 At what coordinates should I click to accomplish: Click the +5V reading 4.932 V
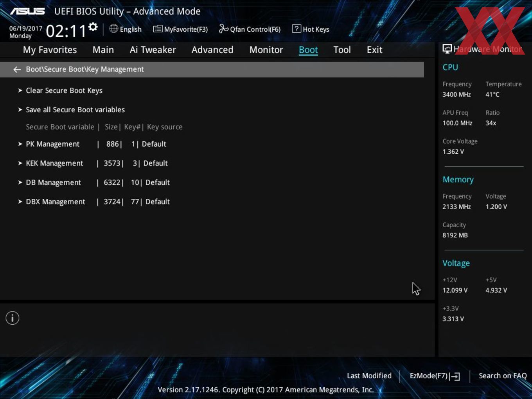click(496, 290)
